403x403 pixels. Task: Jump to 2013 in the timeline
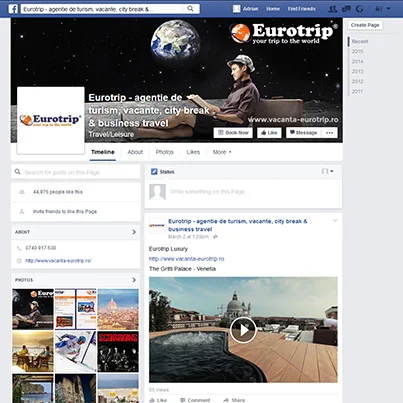[x=357, y=72]
